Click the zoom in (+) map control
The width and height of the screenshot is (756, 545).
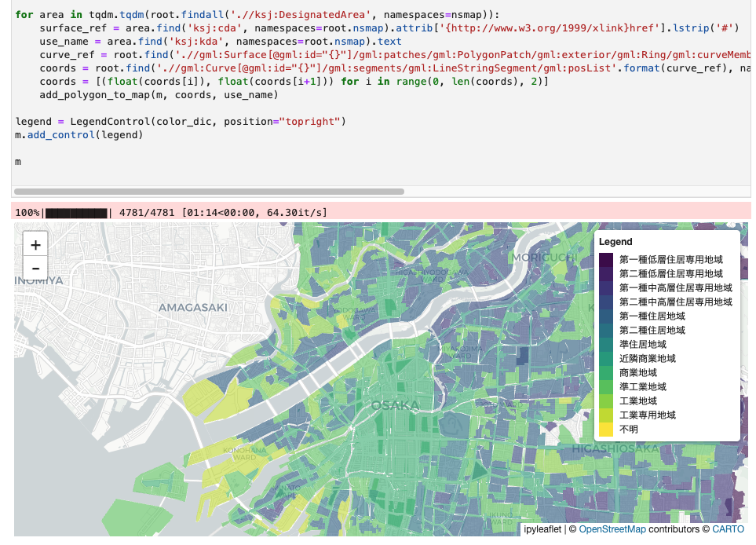(x=35, y=244)
